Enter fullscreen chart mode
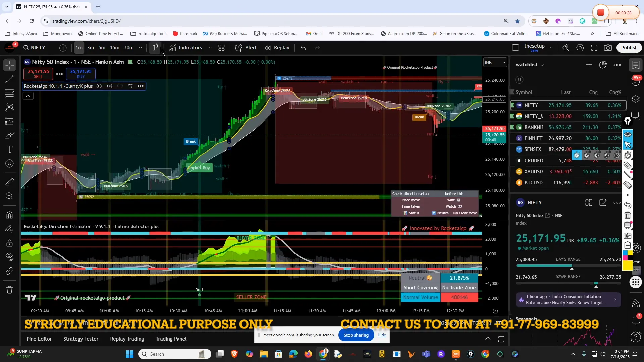The width and height of the screenshot is (644, 362). coord(594,48)
